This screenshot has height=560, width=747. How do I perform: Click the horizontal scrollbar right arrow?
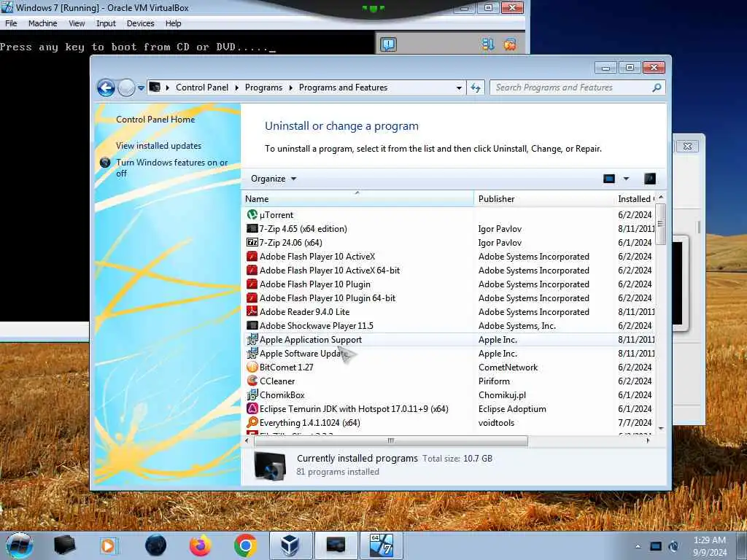648,441
